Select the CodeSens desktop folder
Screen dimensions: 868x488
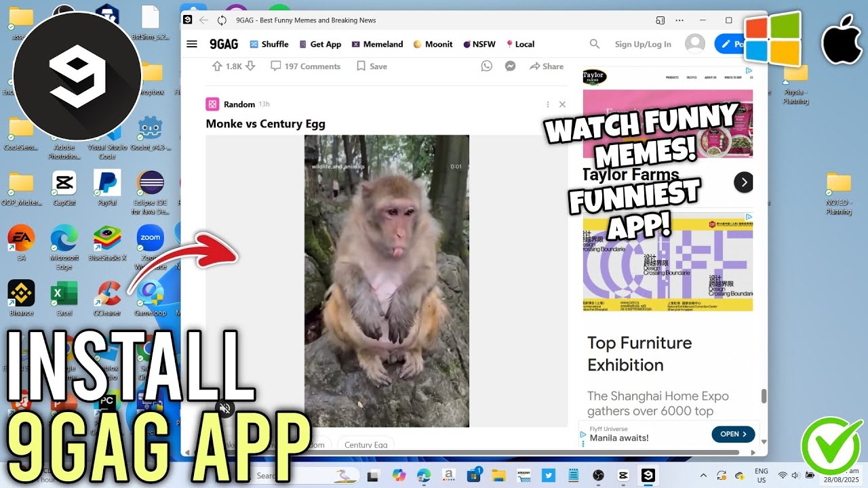21,134
